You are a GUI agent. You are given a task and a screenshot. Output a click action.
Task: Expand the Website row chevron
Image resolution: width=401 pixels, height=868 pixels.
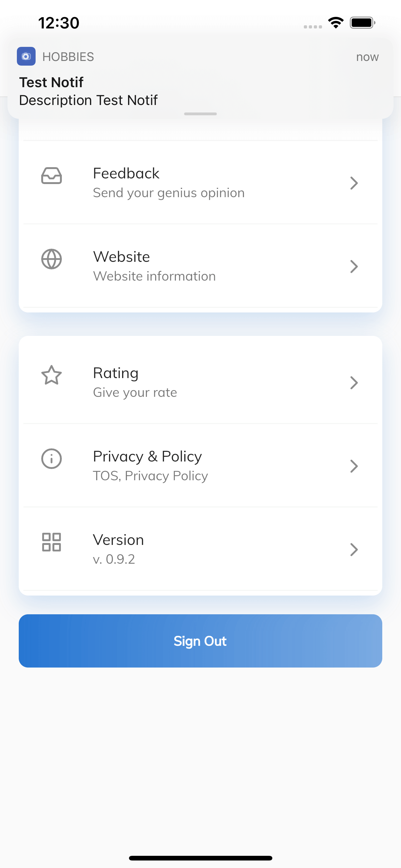point(354,267)
